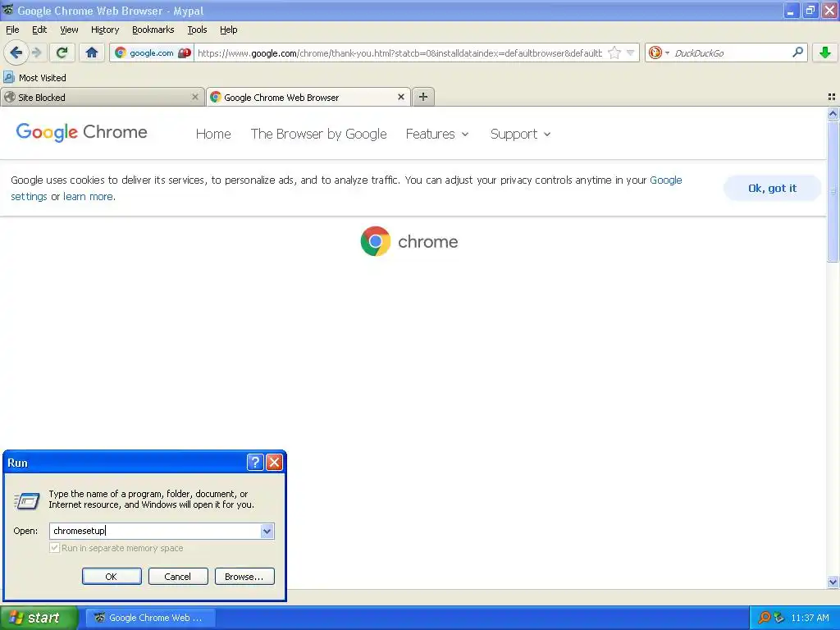Viewport: 840px width, 630px height.
Task: Click the google.com site identity icon
Action: [x=121, y=52]
